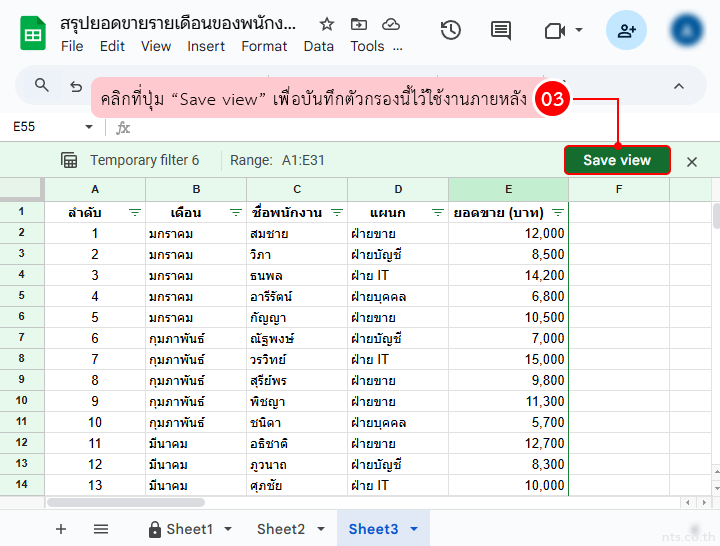720x546 pixels.
Task: Add a new sheet with plus icon
Action: pos(61,529)
